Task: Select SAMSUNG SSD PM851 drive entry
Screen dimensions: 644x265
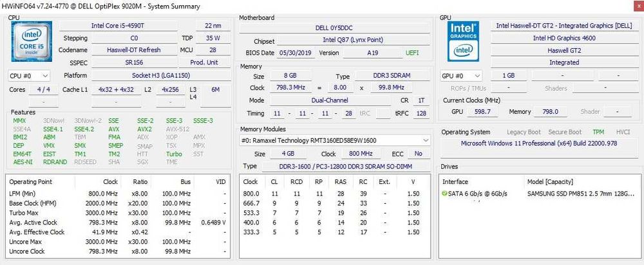Action: [x=581, y=194]
